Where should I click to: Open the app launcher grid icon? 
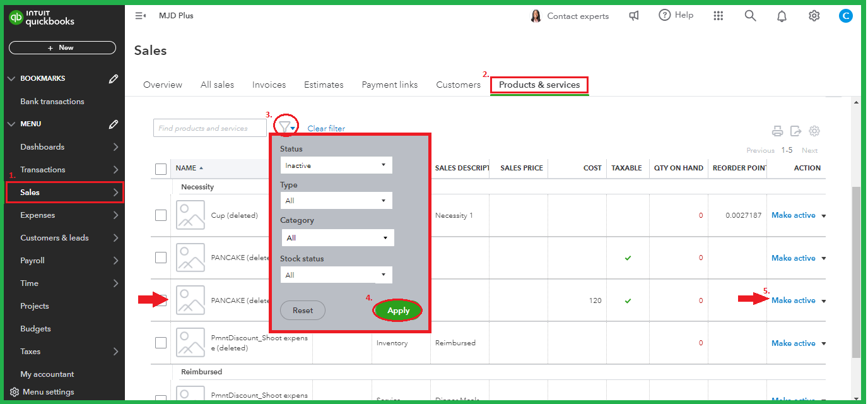[x=718, y=15]
